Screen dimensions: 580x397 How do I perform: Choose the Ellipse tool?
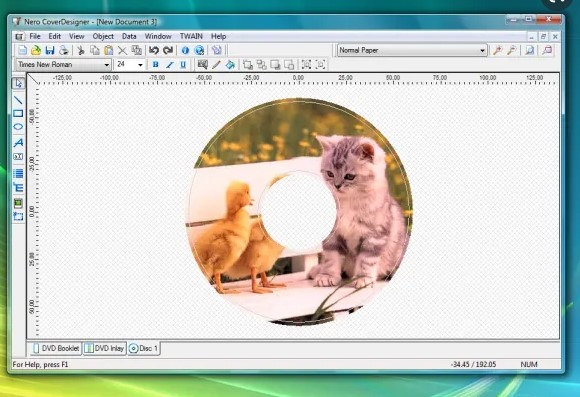point(18,127)
